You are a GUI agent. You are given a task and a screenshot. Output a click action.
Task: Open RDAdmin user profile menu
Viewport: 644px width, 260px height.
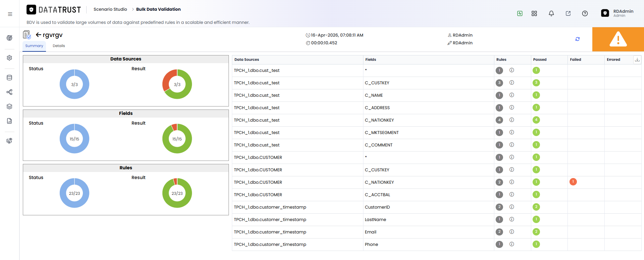tap(617, 13)
